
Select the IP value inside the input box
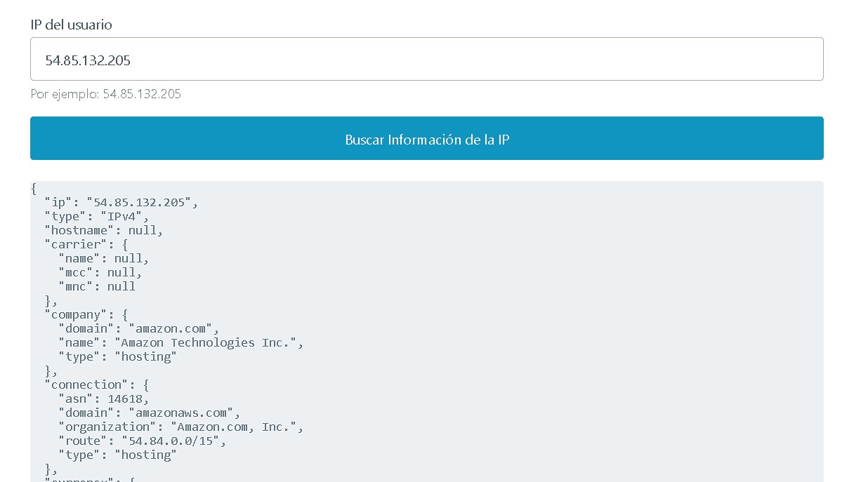pyautogui.click(x=88, y=61)
